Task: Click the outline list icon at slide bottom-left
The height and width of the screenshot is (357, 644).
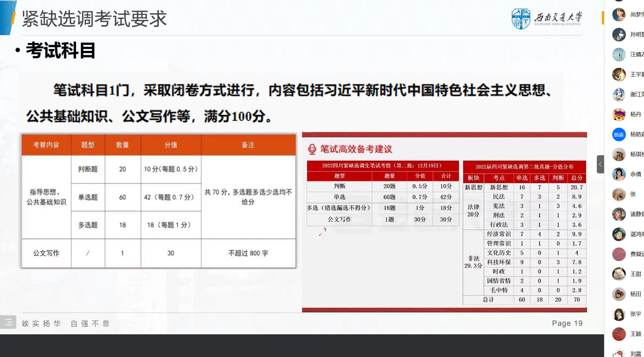Action: 8,322
